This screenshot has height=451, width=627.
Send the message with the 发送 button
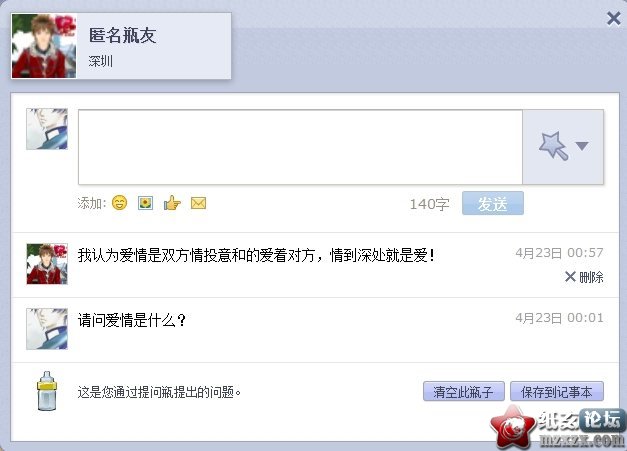(493, 203)
